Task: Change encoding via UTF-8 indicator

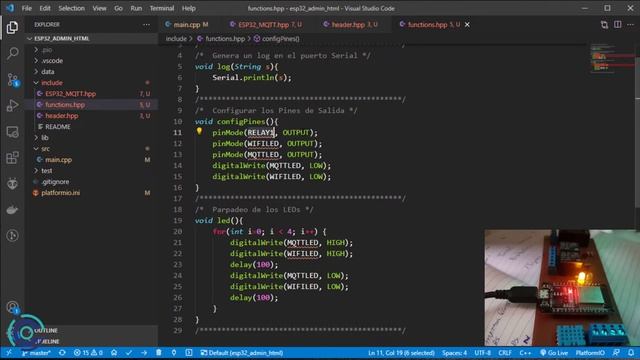Action: point(482,353)
